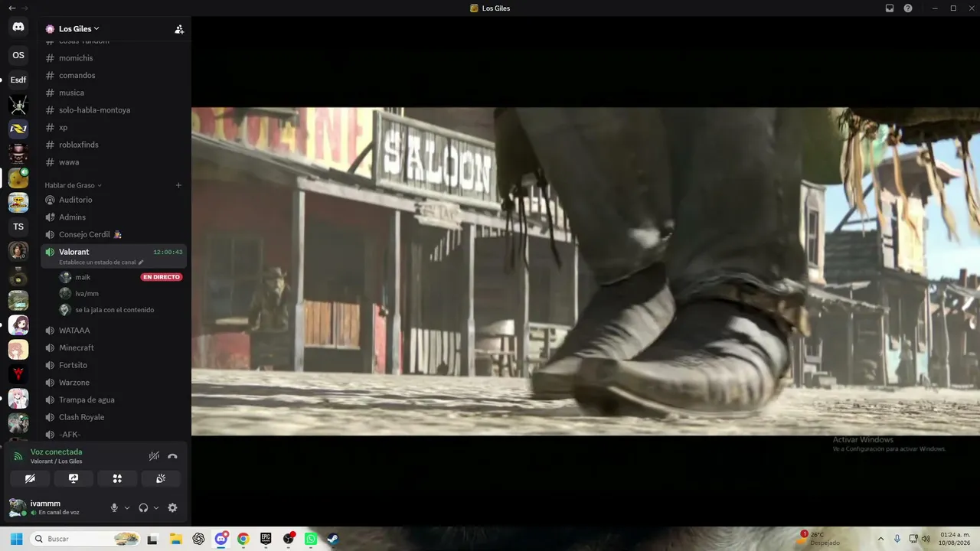Open clock and date in taskbar
Image resolution: width=980 pixels, height=551 pixels.
click(x=955, y=539)
